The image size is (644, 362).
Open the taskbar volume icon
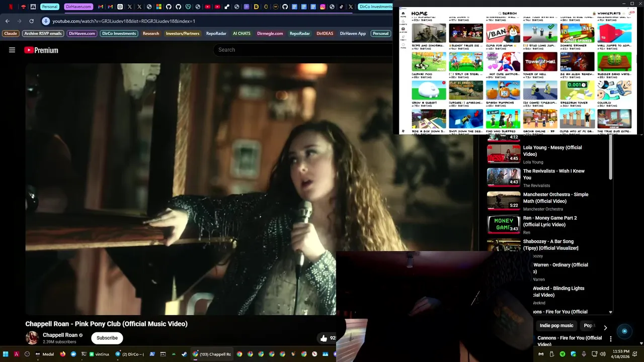point(603,354)
